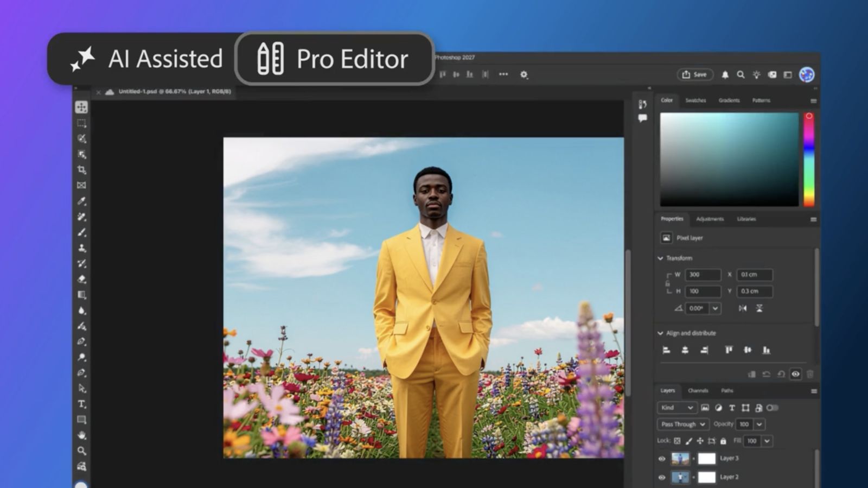Collapse the Align and distribute section
868x488 pixels.
click(x=660, y=333)
